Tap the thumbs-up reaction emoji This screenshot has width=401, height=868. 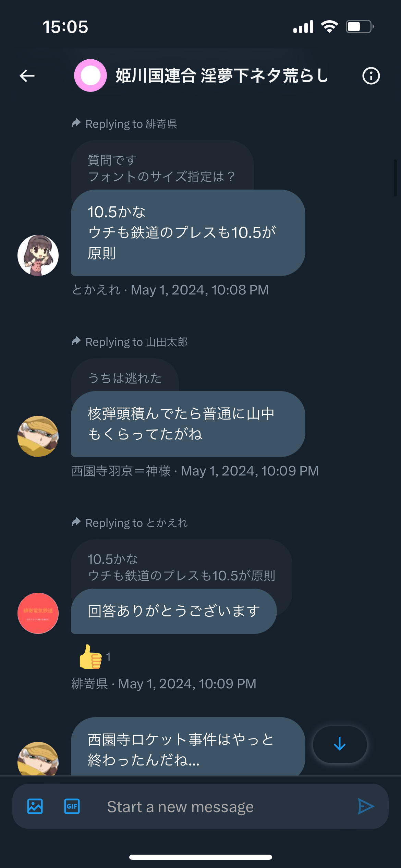tap(91, 657)
